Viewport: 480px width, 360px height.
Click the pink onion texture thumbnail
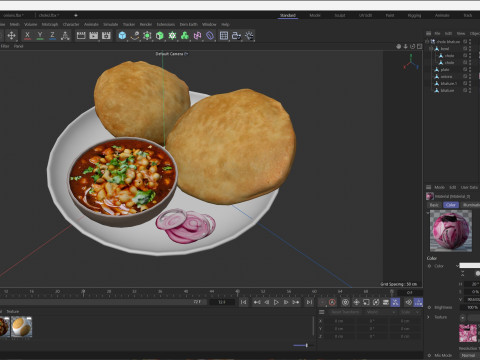(x=468, y=333)
